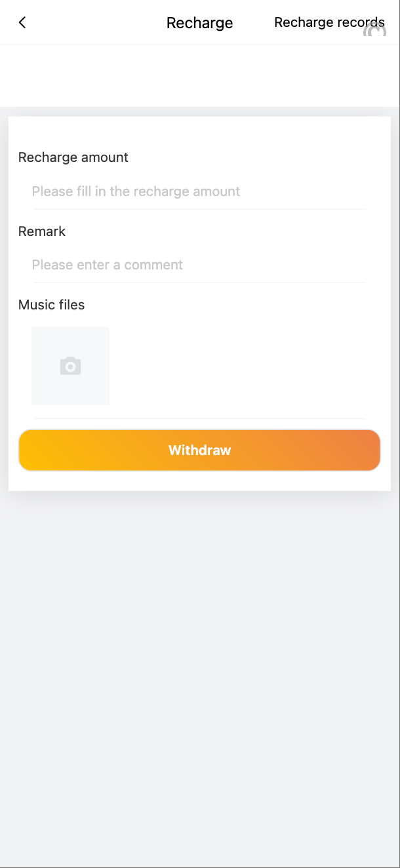Open the Recharge records page

(329, 22)
